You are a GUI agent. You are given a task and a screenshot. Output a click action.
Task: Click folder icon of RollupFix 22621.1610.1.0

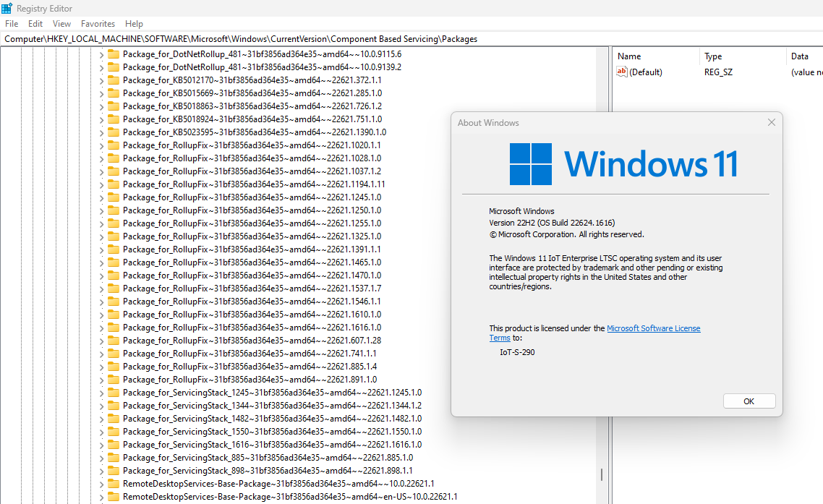point(114,315)
